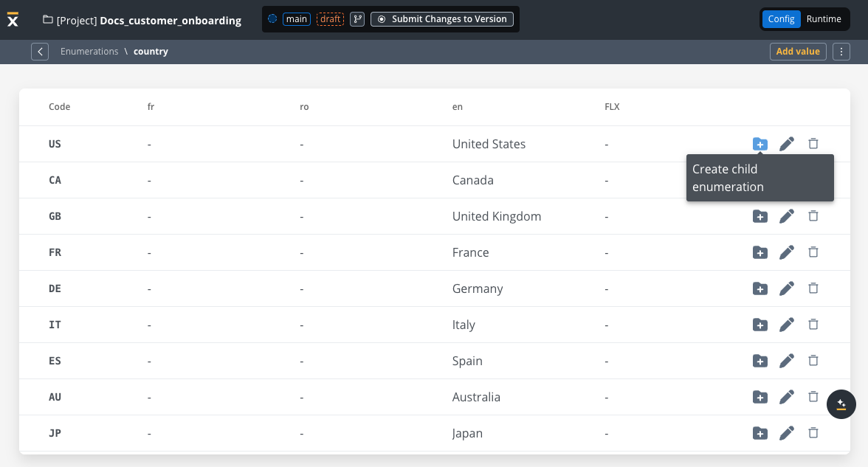Delete the AU enumeration value
Screen dimensions: 868x467
tap(813, 397)
